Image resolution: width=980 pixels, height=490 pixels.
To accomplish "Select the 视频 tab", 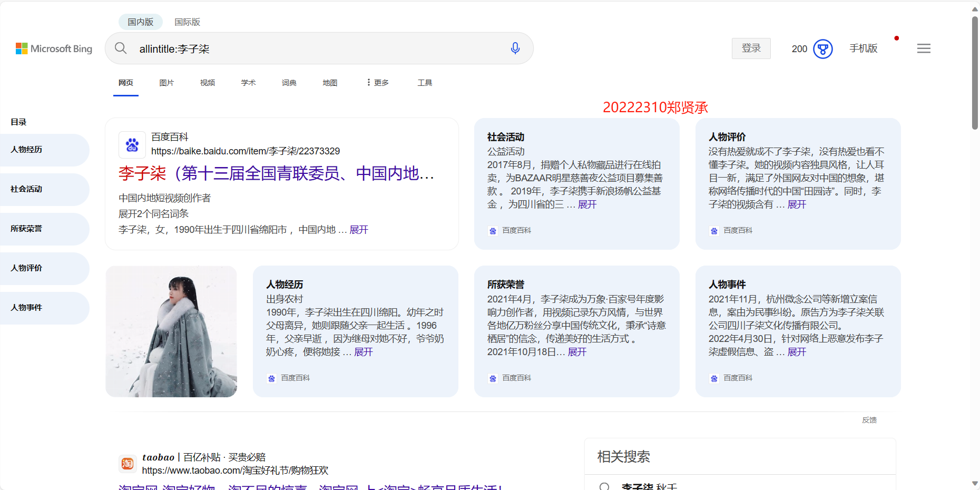I will tap(208, 83).
